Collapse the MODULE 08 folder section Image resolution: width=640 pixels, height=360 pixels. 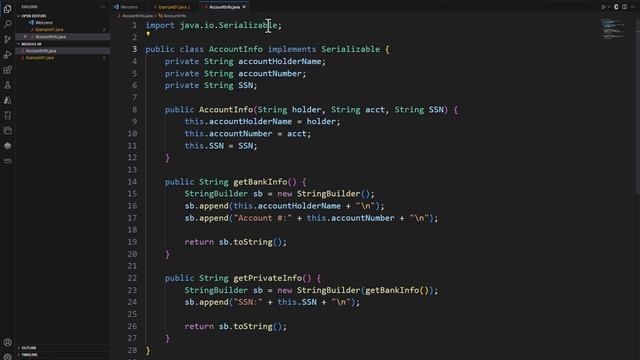31,44
